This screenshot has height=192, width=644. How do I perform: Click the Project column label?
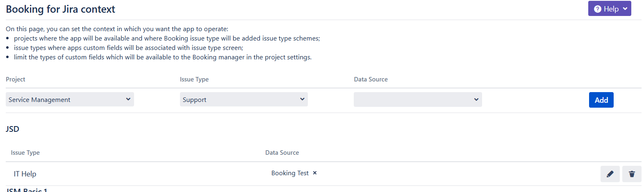16,79
